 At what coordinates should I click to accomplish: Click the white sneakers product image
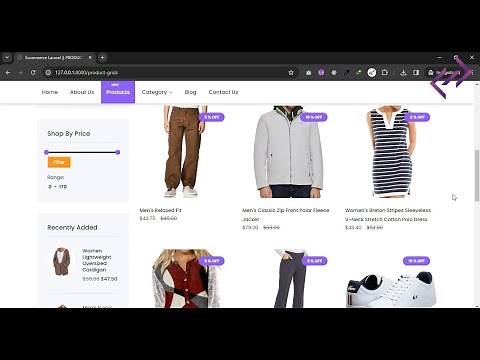pos(391,288)
